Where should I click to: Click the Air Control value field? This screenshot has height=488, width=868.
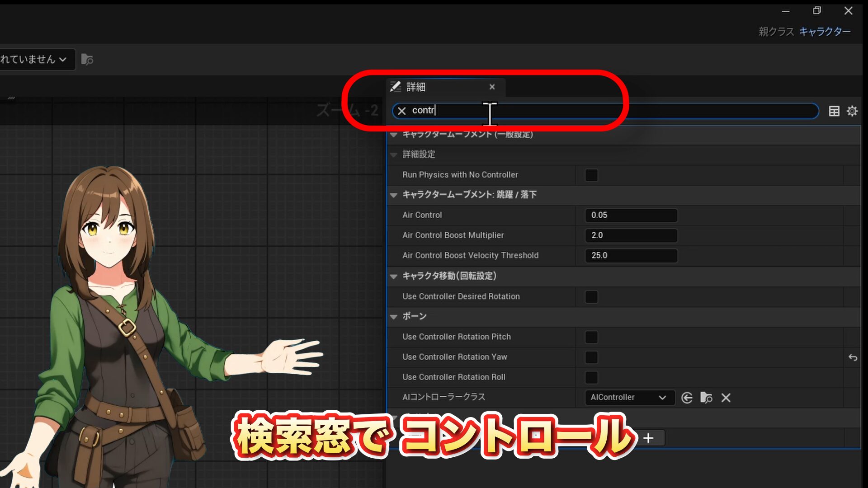631,216
